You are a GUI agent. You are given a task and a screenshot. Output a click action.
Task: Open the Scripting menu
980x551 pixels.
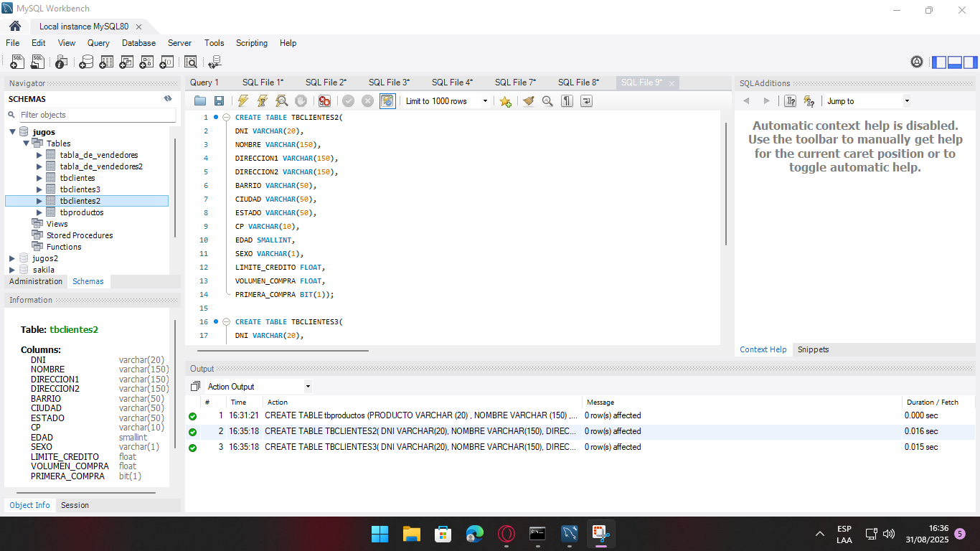click(252, 43)
